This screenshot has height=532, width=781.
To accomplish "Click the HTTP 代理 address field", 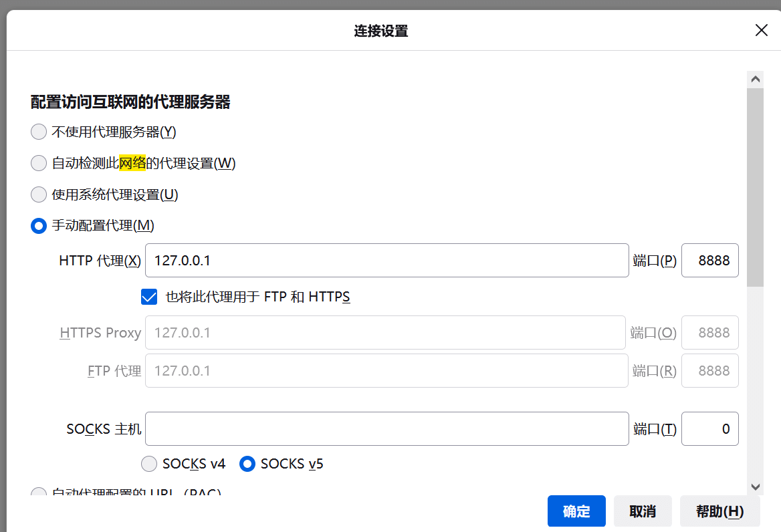I will click(x=387, y=260).
